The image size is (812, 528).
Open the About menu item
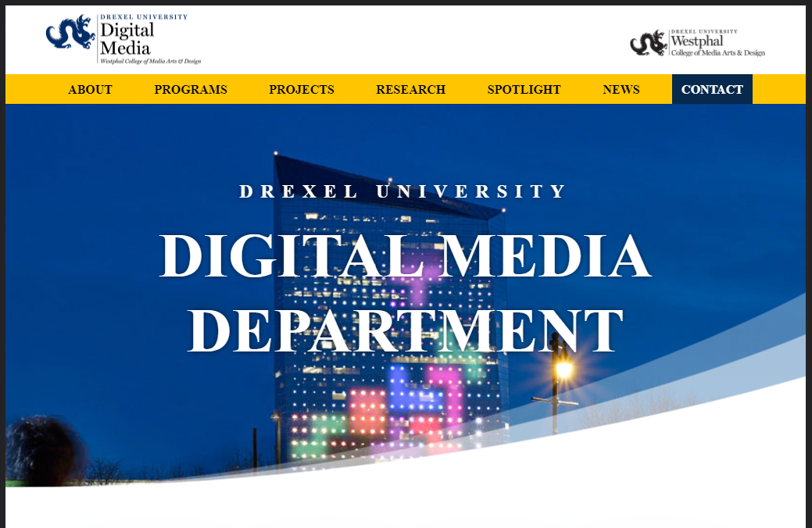tap(90, 90)
